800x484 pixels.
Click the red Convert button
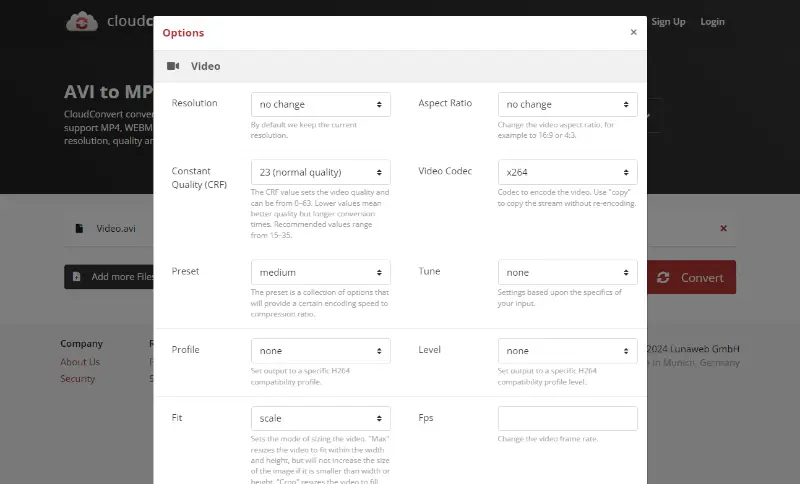click(x=691, y=277)
